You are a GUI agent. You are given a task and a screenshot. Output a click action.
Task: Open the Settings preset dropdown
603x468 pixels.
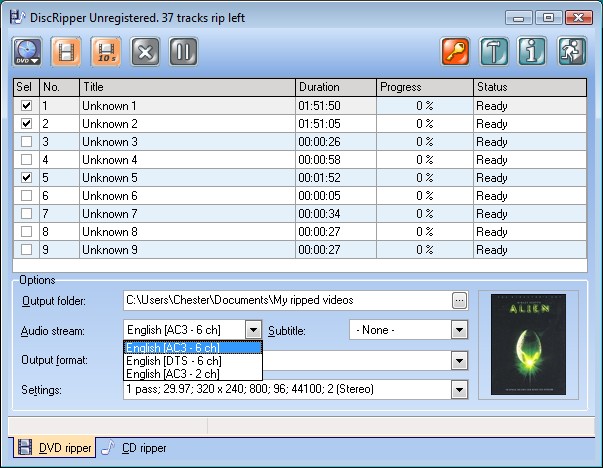(459, 390)
